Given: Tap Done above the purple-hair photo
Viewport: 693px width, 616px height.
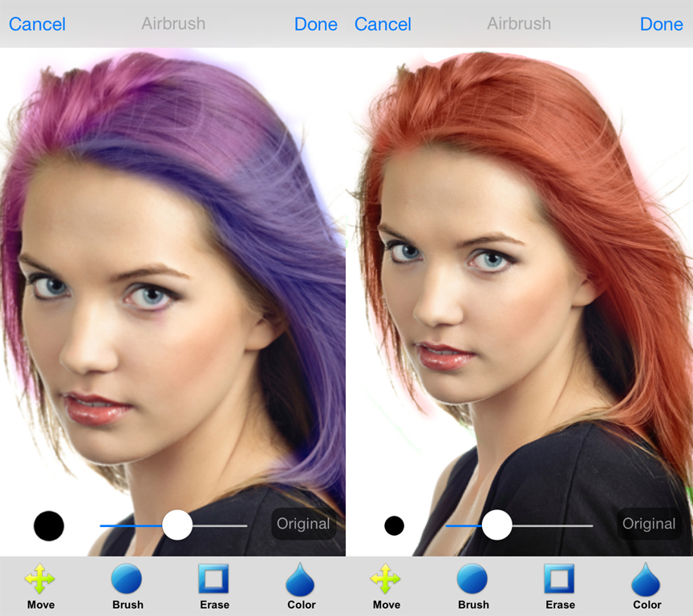Looking at the screenshot, I should coord(315,24).
